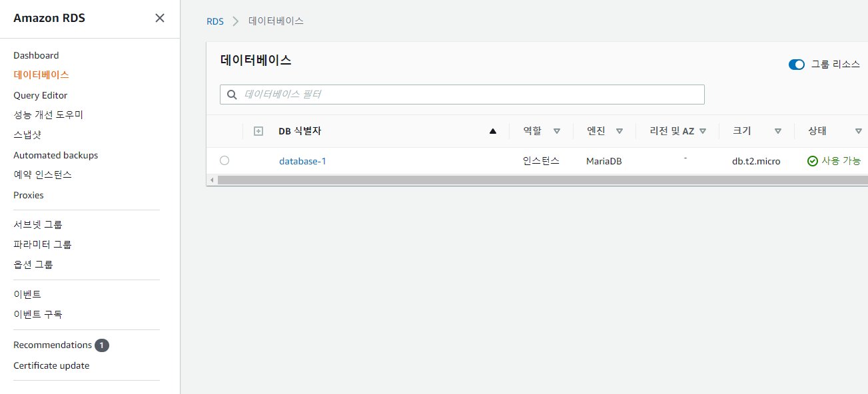Sort by DB 식별자 ascending arrow
The height and width of the screenshot is (394, 868).
coord(493,131)
